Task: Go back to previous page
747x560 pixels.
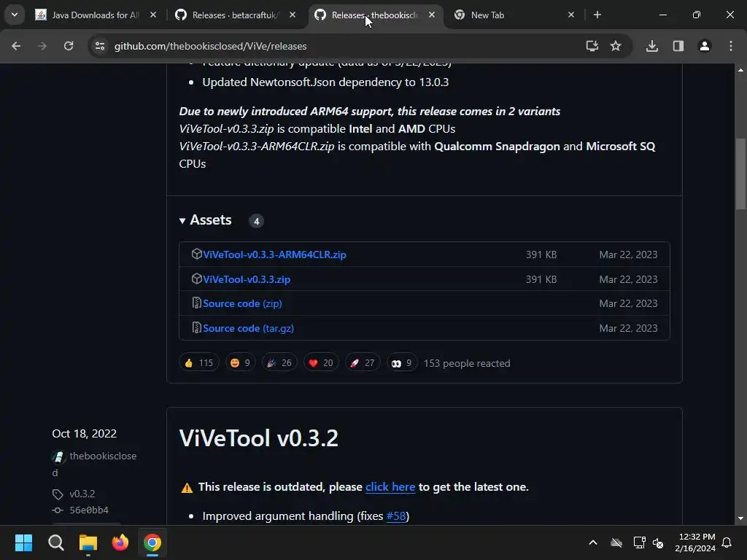Action: click(16, 46)
